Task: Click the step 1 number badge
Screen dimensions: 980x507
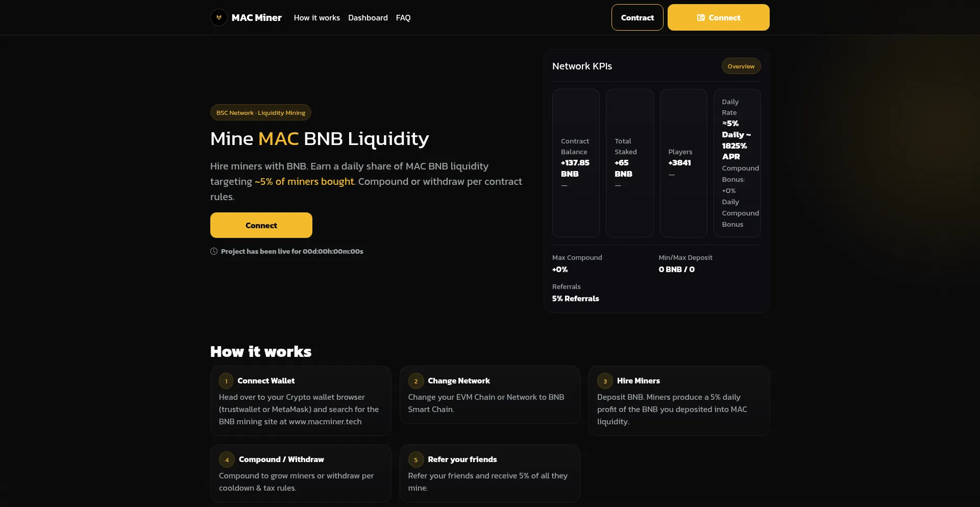Action: point(226,381)
